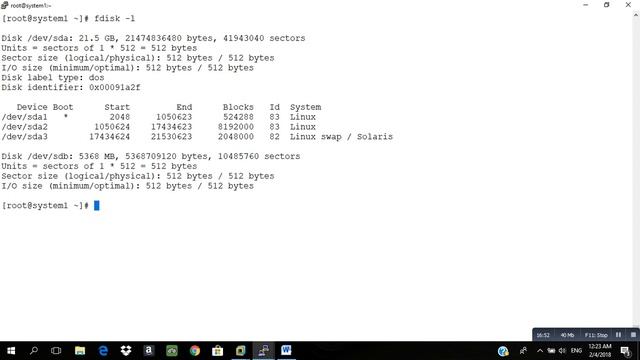Launch Google Chrome from the taskbar

click(195, 351)
